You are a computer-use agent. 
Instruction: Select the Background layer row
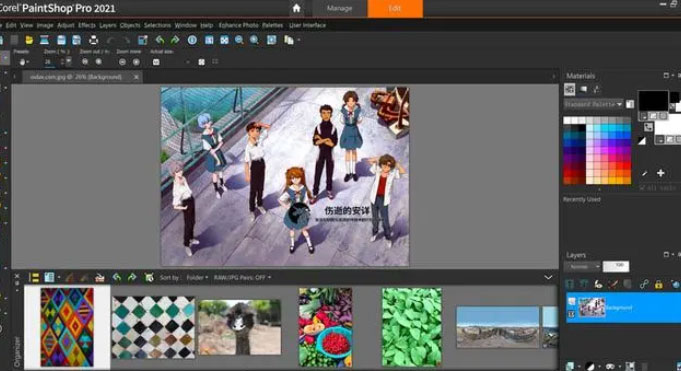pyautogui.click(x=623, y=308)
